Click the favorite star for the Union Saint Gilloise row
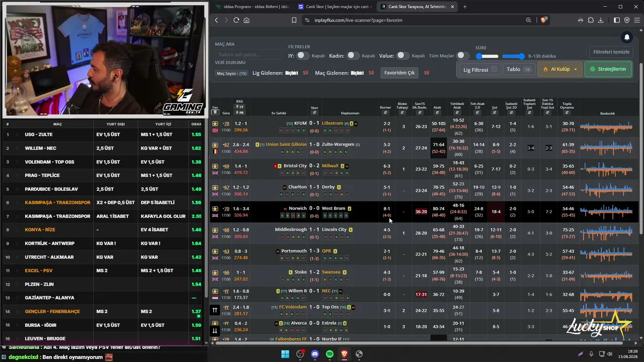 pyautogui.click(x=215, y=145)
